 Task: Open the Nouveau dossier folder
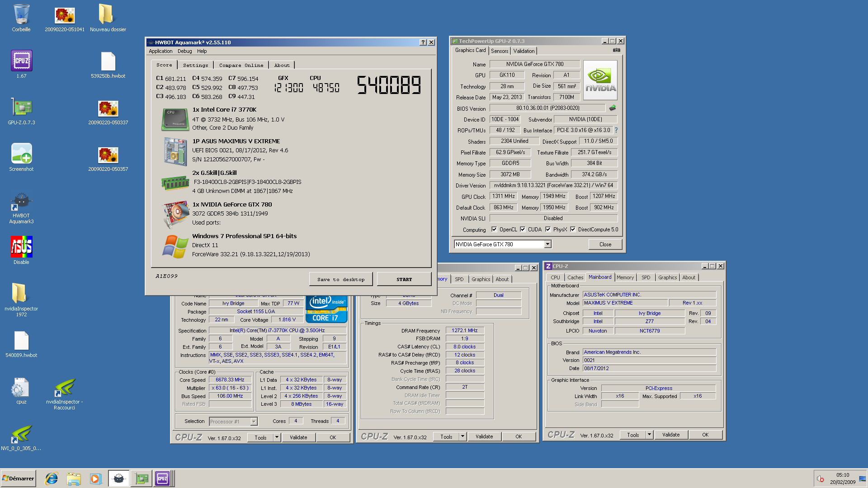click(108, 18)
